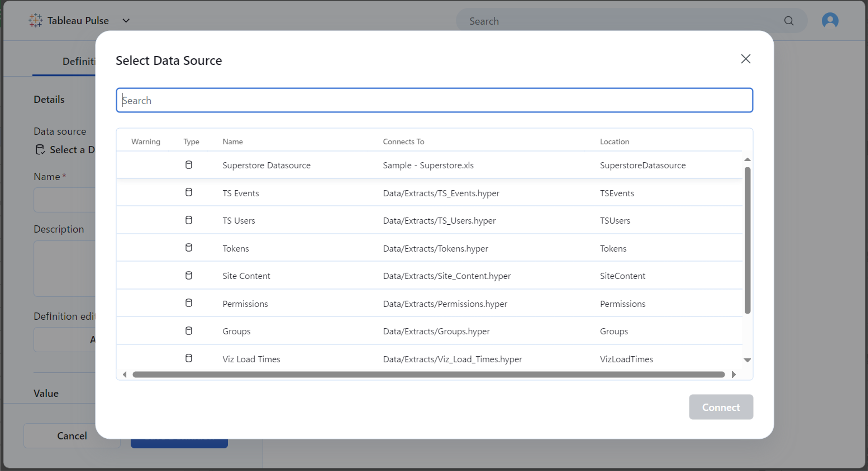Viewport: 868px width, 471px height.
Task: Click the Superstore Datasource type icon
Action: coord(189,165)
